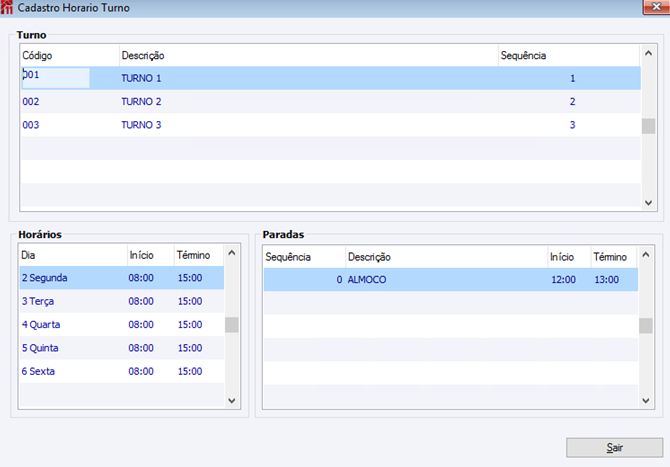Click Segunda start time 08:00

[141, 278]
